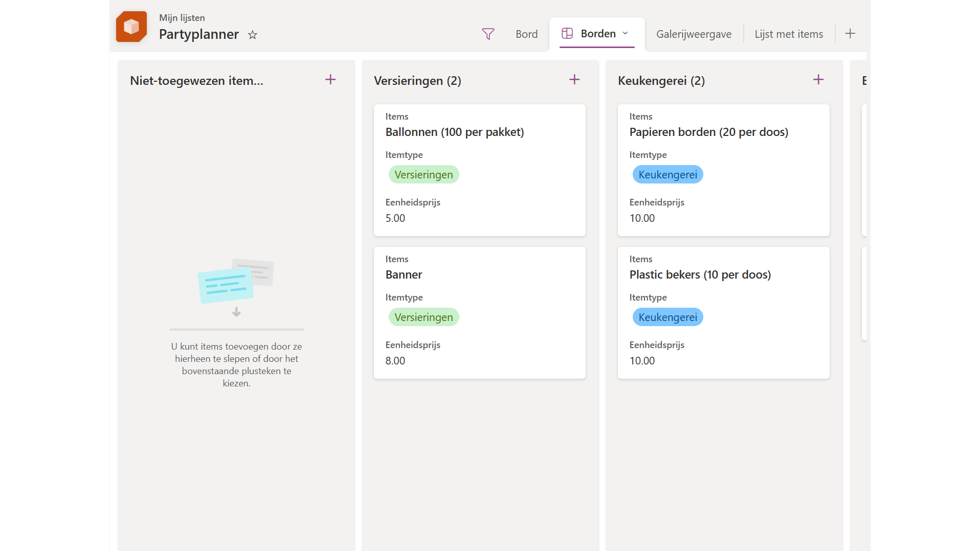This screenshot has width=980, height=551.
Task: Switch to the Bord view tab
Action: 526,34
